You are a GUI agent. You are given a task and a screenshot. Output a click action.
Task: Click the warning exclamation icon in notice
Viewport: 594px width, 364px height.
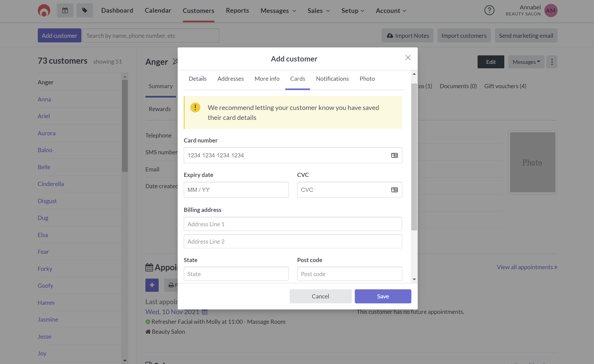click(195, 107)
